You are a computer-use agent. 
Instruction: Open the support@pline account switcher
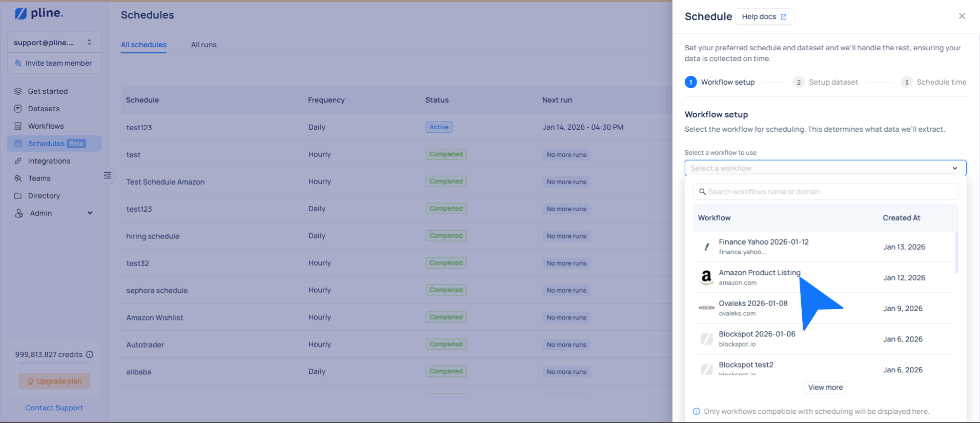point(54,43)
